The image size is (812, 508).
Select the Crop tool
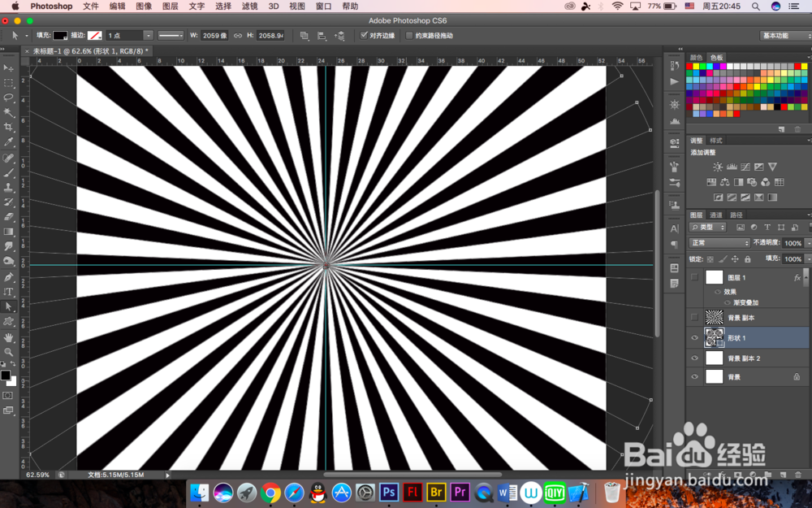click(x=8, y=127)
